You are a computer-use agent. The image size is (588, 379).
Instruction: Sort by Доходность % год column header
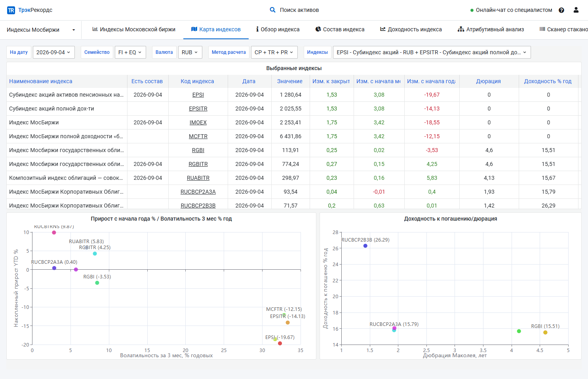548,81
